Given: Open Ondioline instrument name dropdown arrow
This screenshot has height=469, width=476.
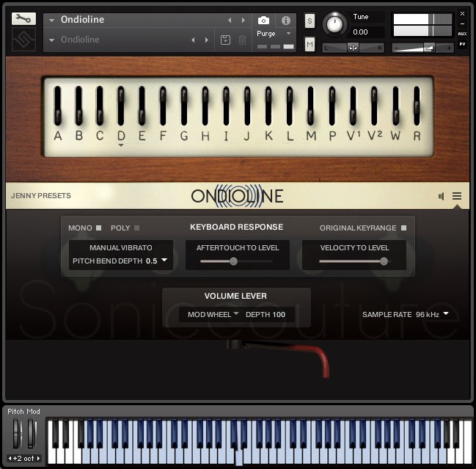Looking at the screenshot, I should coord(51,21).
